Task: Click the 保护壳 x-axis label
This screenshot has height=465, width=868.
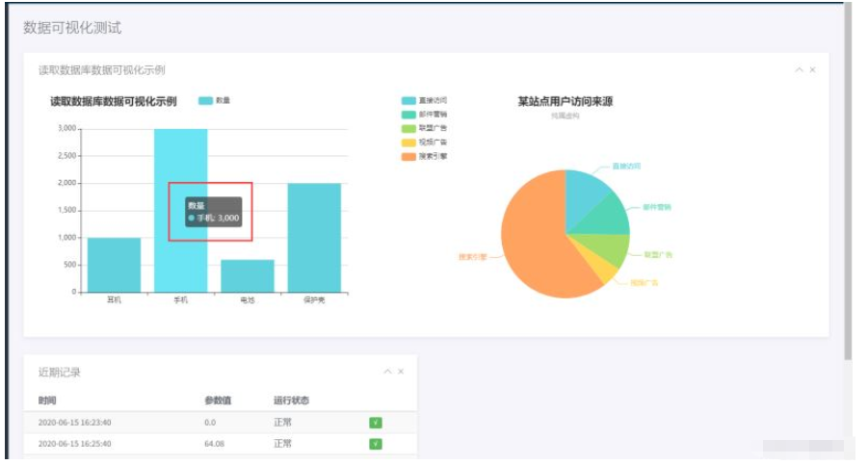Action: coord(314,299)
